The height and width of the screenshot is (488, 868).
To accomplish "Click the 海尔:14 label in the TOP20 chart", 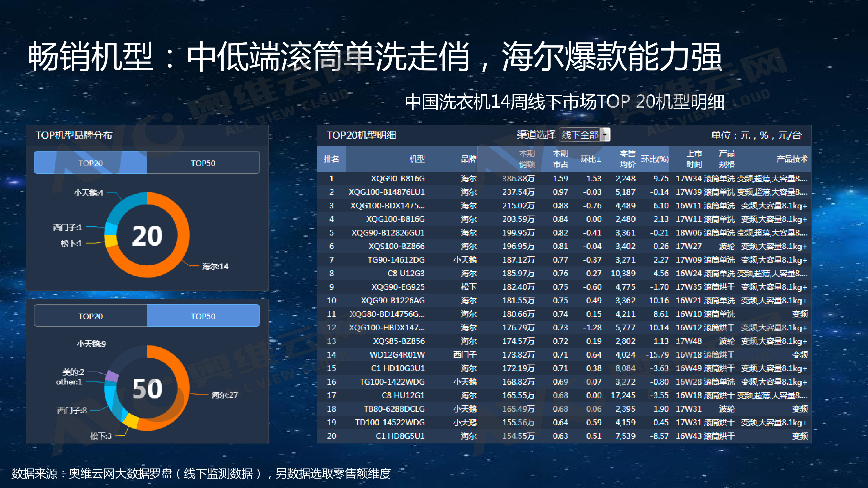I will point(215,266).
